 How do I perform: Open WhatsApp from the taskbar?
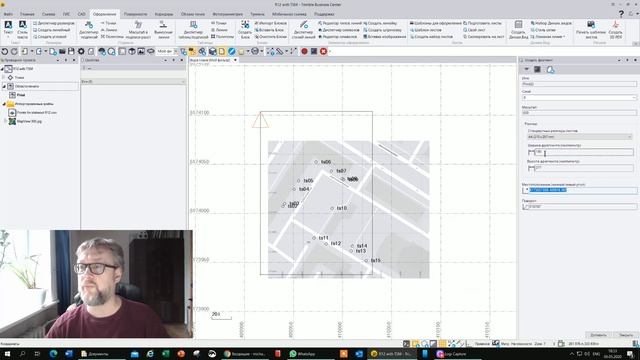pyautogui.click(x=302, y=354)
